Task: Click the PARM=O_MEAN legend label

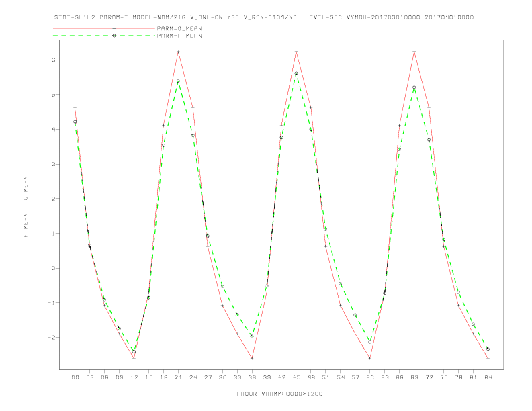Action: [179, 28]
